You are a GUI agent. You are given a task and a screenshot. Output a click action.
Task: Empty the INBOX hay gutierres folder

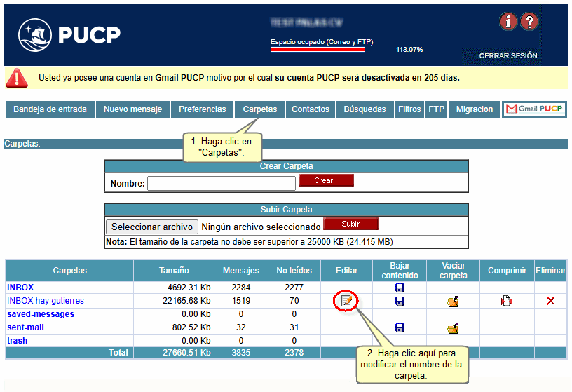tap(453, 302)
